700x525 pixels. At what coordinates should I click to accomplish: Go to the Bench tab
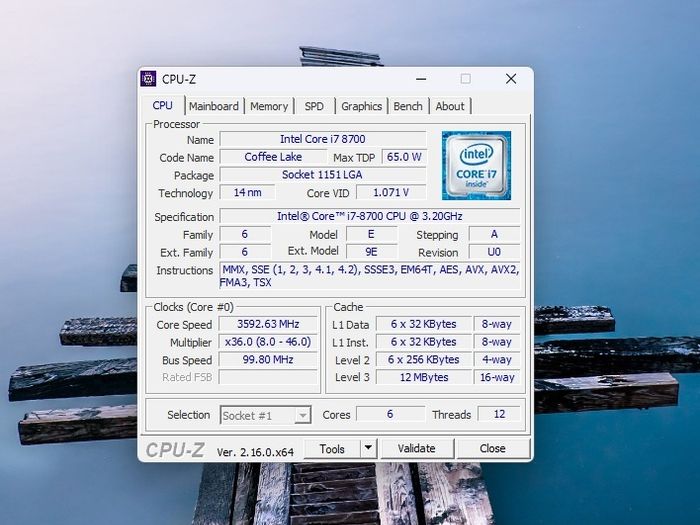click(408, 106)
